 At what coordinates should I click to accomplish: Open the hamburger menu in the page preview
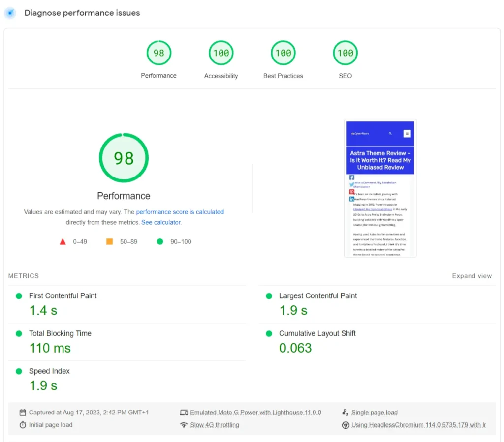click(407, 134)
